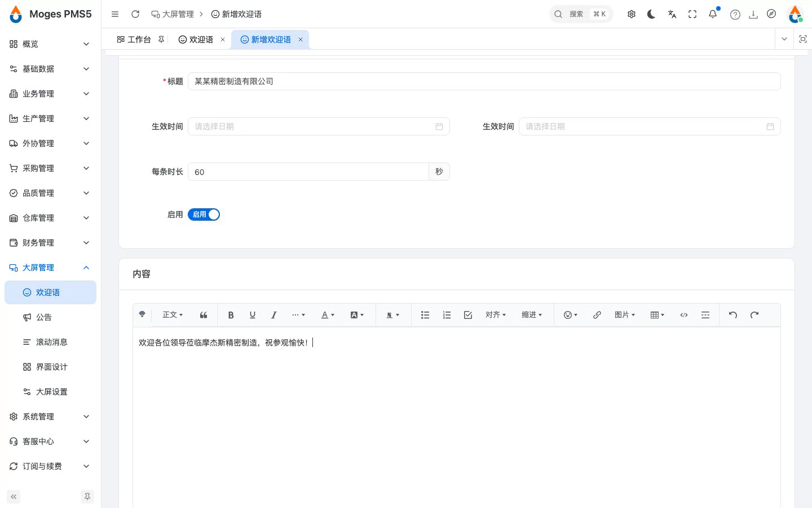Image resolution: width=812 pixels, height=508 pixels.
Task: Click the 标题 input field
Action: (484, 81)
